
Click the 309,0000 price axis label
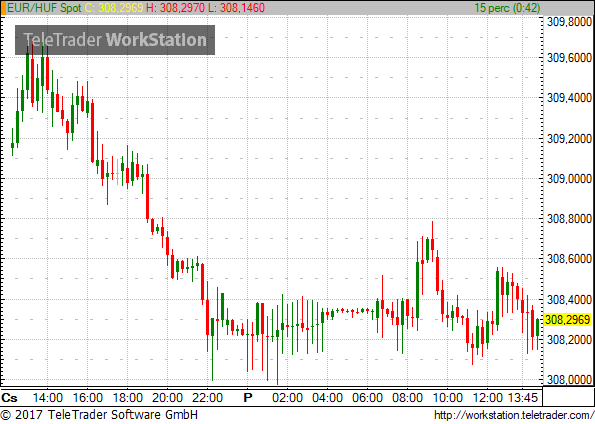click(569, 178)
